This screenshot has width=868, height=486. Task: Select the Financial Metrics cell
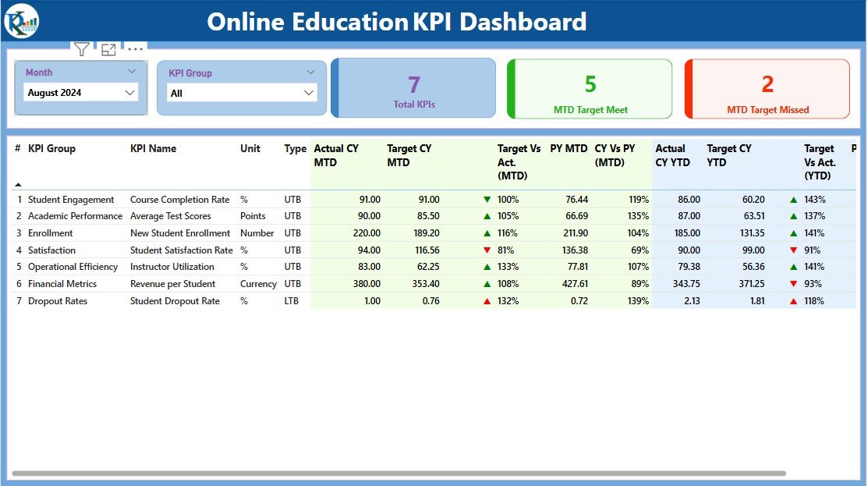[x=62, y=284]
